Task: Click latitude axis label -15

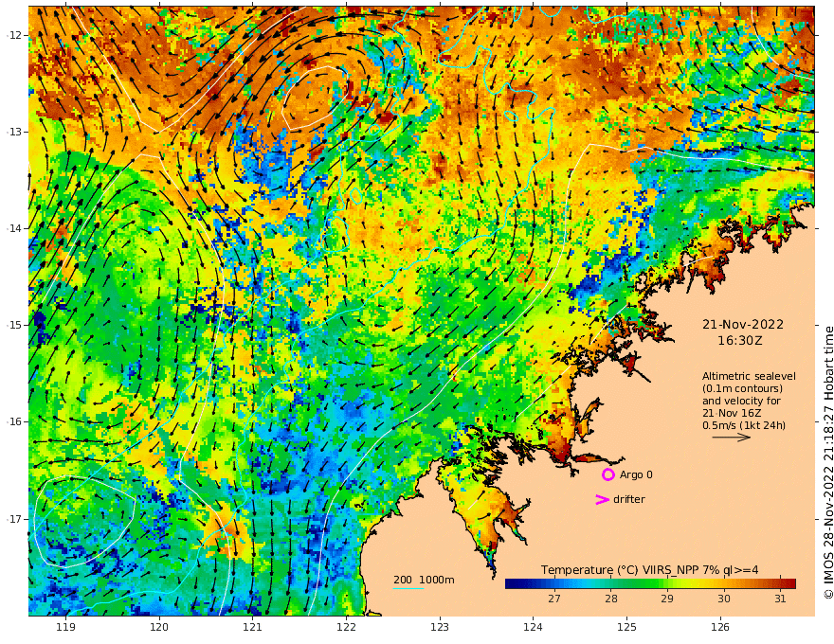Action: coord(14,325)
